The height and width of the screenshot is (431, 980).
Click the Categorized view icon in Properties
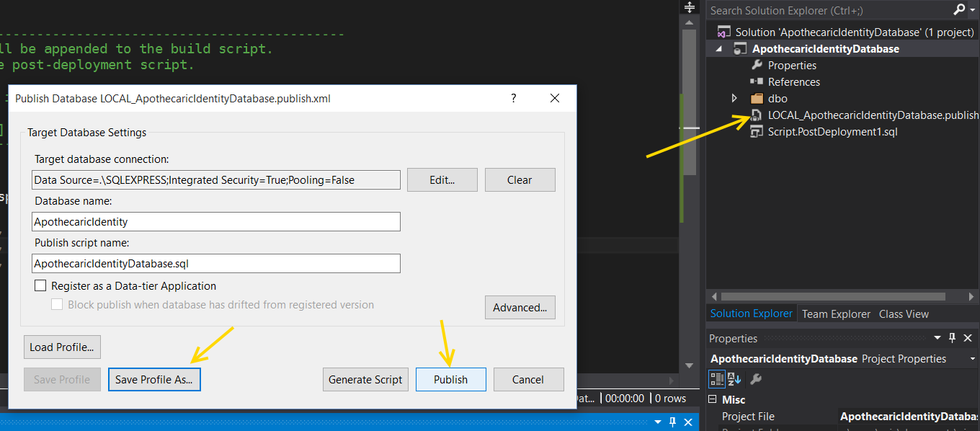(x=717, y=379)
